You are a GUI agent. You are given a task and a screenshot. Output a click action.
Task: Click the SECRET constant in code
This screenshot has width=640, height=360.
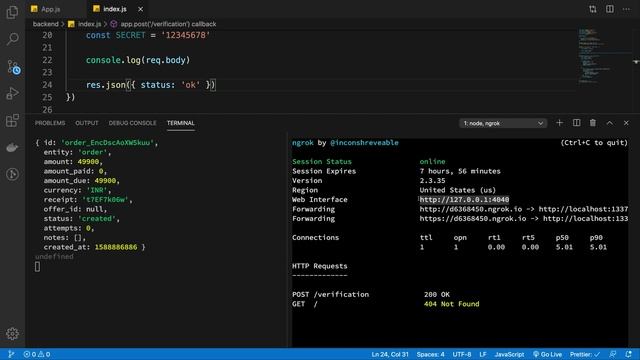point(130,35)
